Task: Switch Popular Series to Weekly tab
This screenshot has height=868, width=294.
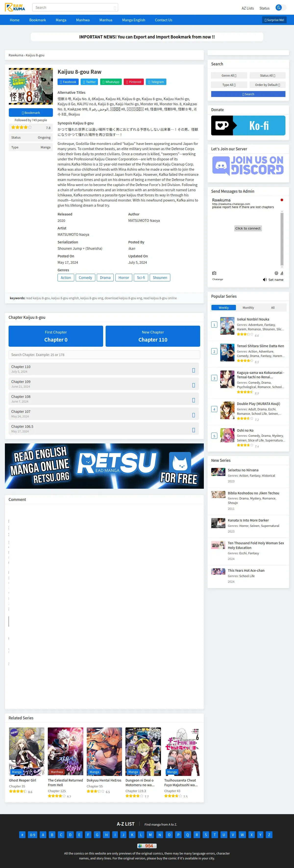Action: (223, 308)
